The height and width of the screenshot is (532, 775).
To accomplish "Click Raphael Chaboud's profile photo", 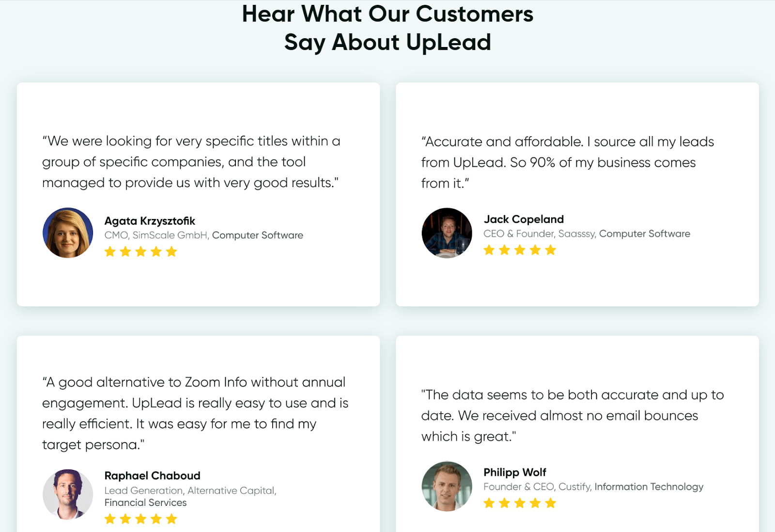I will tap(68, 494).
